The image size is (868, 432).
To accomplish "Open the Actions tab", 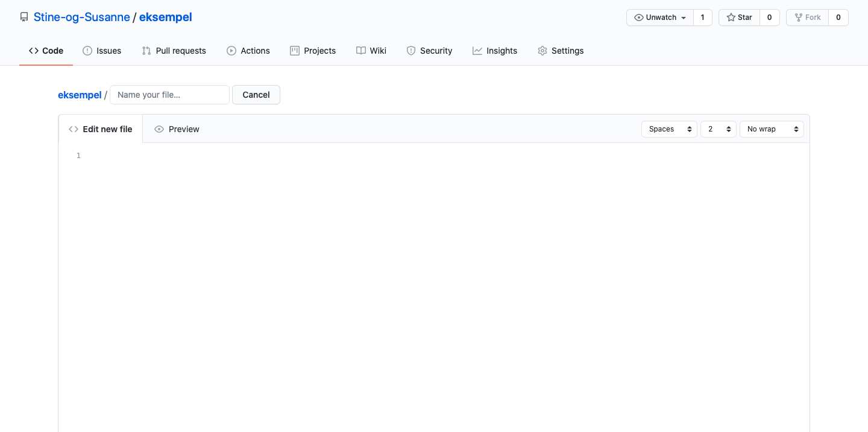I will click(x=248, y=51).
